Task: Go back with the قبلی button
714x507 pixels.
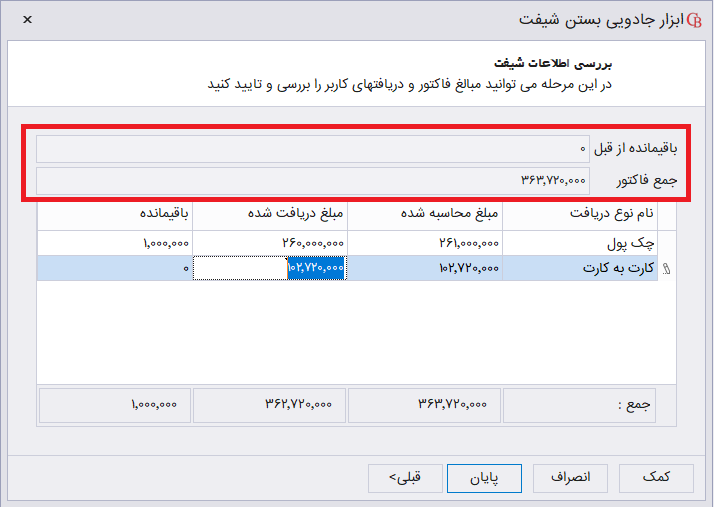Action: point(404,478)
